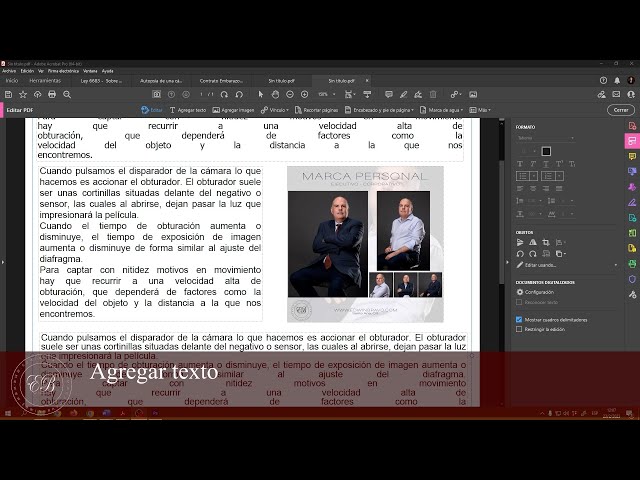Go to the Inicio tab

point(12,81)
